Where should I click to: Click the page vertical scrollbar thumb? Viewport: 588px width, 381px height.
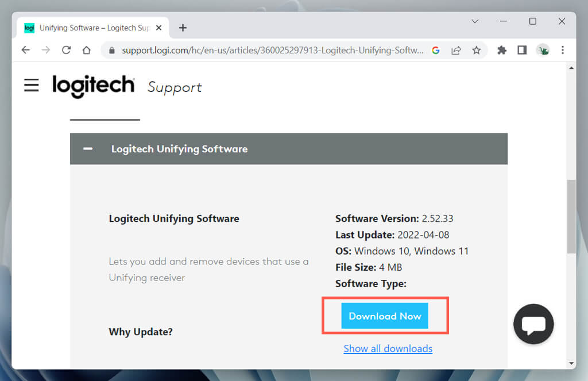[571, 216]
